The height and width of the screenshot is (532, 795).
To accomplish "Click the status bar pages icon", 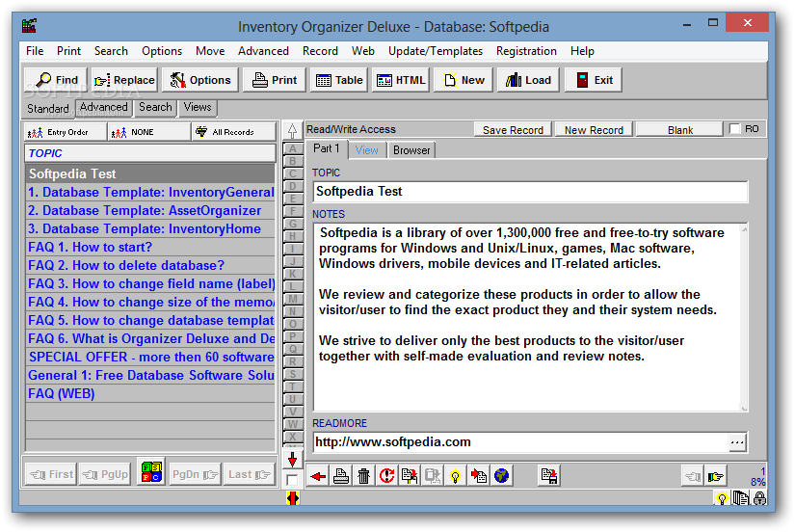I will pos(741,498).
